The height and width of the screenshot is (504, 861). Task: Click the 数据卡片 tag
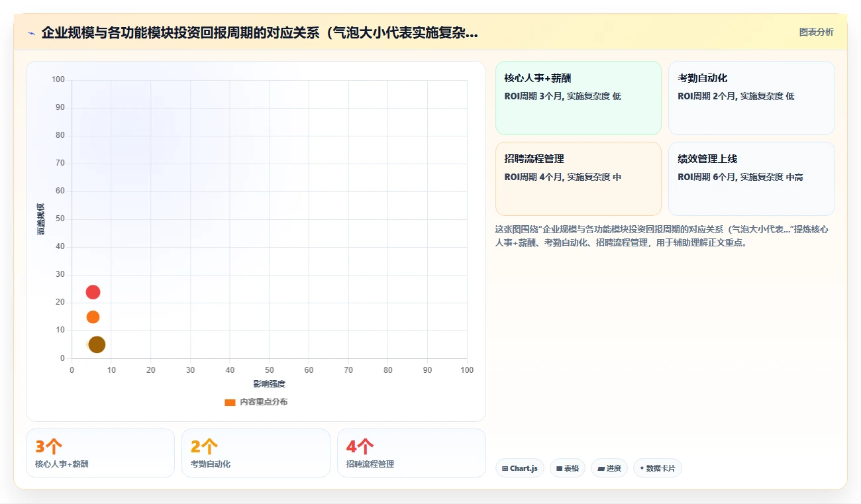pyautogui.click(x=658, y=468)
